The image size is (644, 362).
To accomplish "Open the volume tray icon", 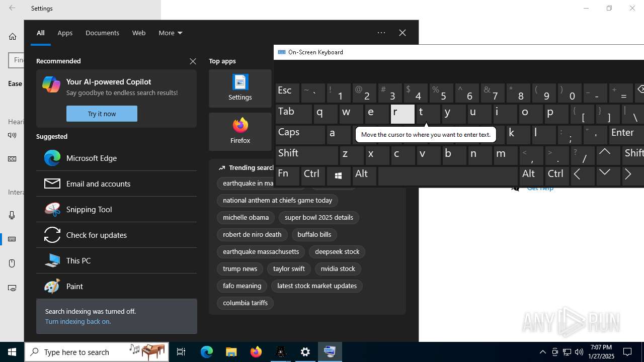I will click(x=579, y=352).
